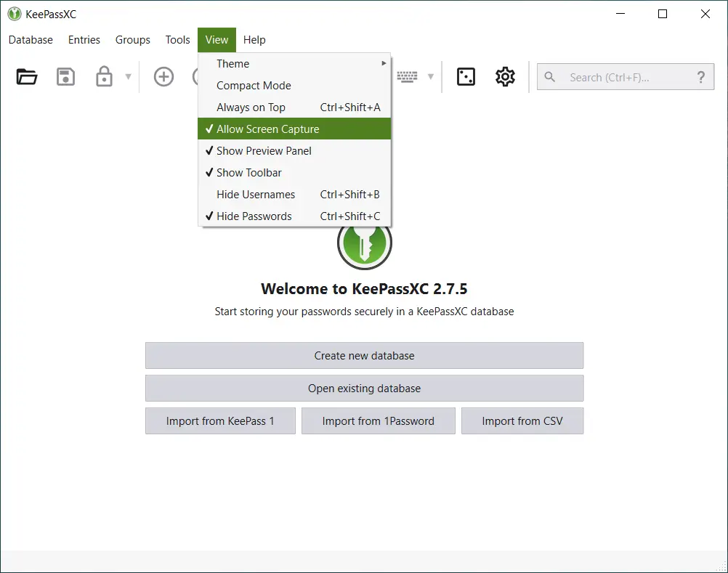Viewport: 728px width, 573px height.
Task: Close the KeePassXC window
Action: [705, 14]
